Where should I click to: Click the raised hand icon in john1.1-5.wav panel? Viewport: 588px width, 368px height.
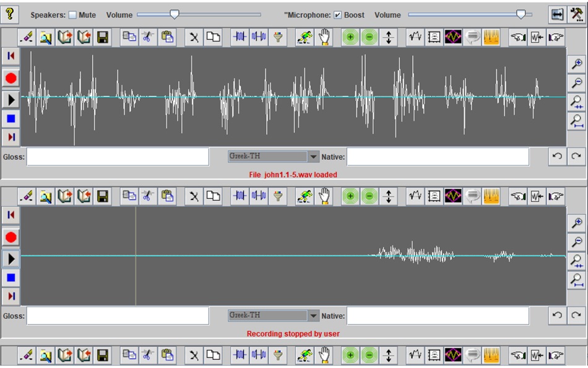(x=324, y=37)
